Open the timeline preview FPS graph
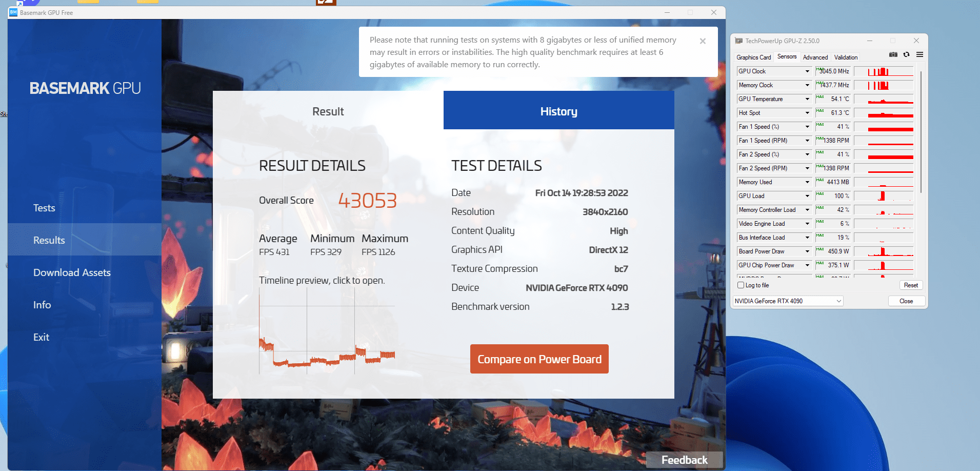Image resolution: width=980 pixels, height=471 pixels. (327, 331)
